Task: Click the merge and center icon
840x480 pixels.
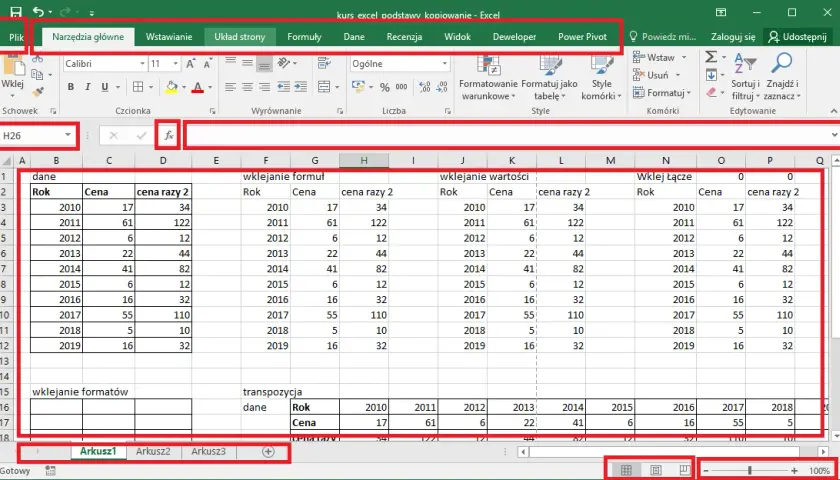Action: click(x=324, y=86)
